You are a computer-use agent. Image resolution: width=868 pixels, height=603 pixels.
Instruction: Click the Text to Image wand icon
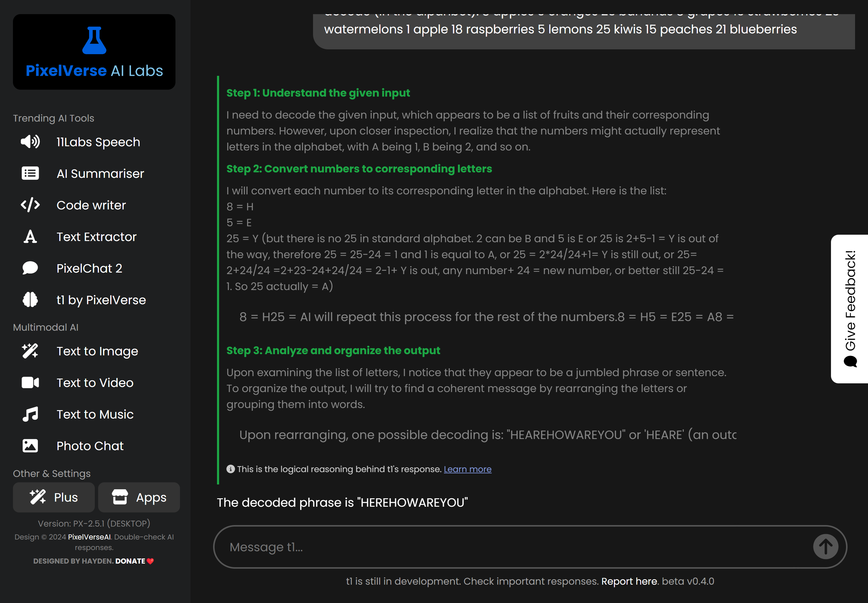[30, 351]
